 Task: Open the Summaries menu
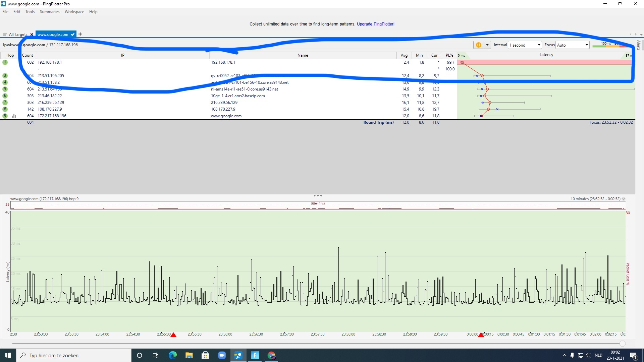click(49, 12)
